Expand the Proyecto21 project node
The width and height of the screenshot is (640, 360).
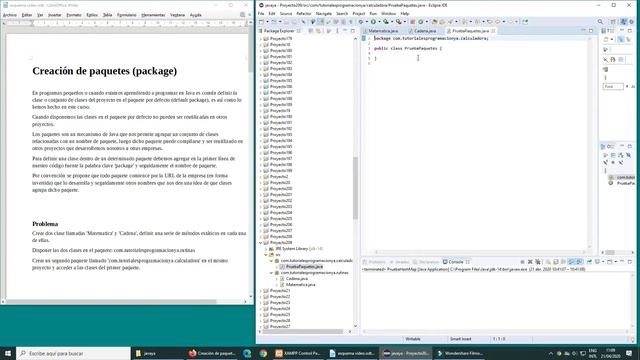(x=261, y=291)
